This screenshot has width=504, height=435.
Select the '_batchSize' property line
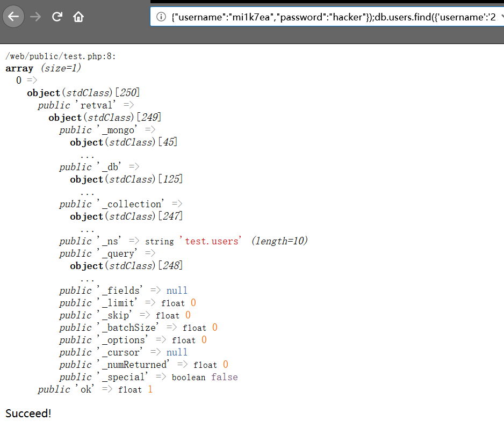coord(138,328)
